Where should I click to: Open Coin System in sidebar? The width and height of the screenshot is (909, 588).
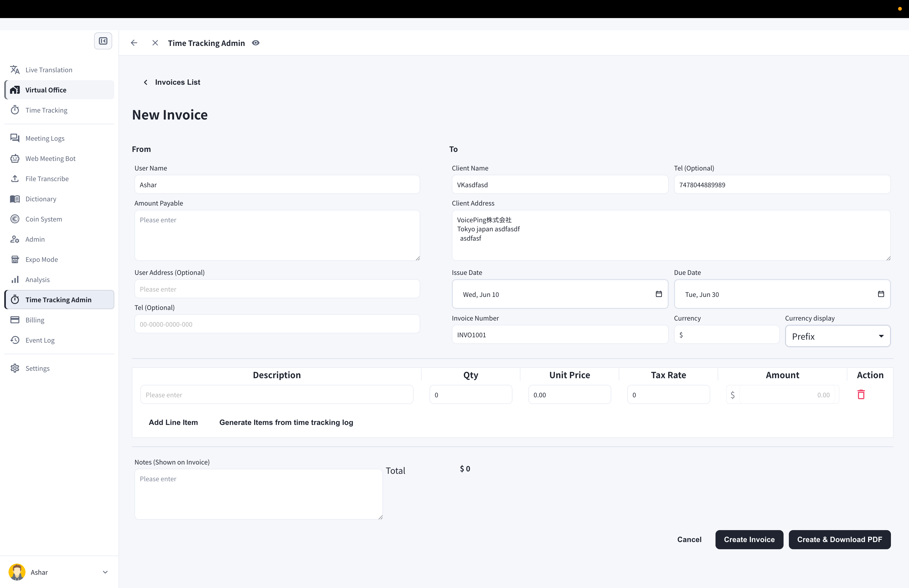(x=59, y=219)
